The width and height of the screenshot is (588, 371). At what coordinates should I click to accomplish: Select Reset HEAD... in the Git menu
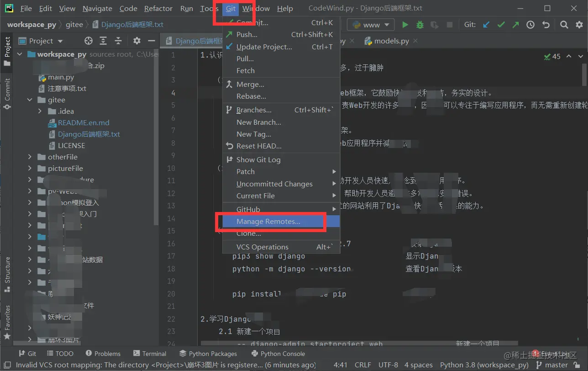tap(281, 146)
